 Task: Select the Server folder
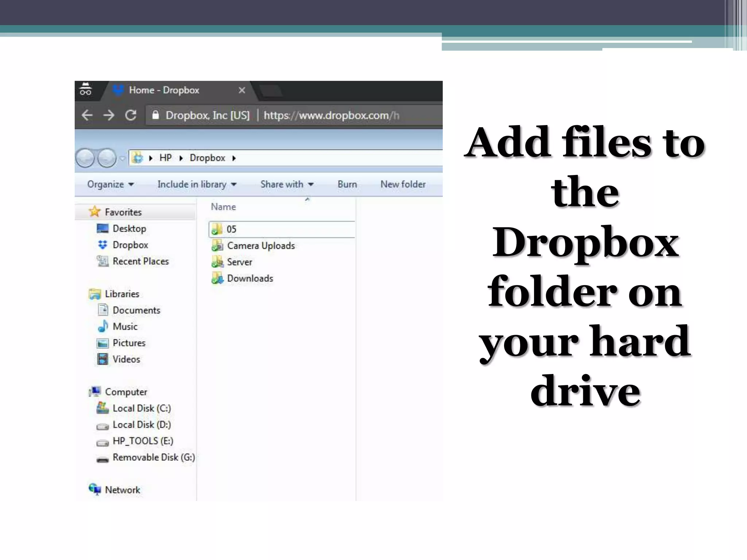pyautogui.click(x=239, y=262)
